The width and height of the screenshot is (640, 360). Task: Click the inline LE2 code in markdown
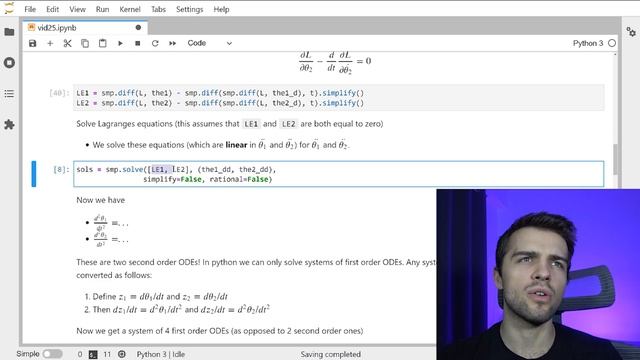tap(289, 124)
